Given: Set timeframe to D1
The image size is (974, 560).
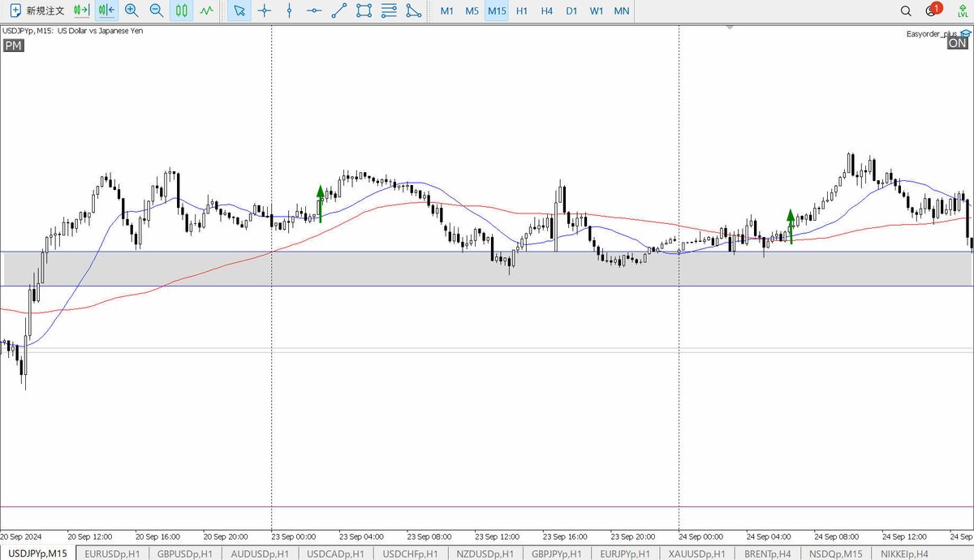Looking at the screenshot, I should [x=571, y=11].
